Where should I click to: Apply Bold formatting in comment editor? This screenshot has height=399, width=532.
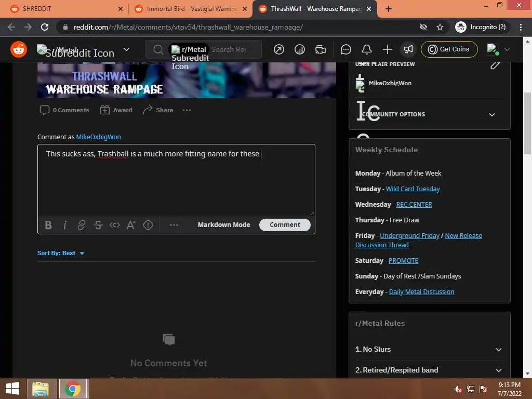point(48,225)
